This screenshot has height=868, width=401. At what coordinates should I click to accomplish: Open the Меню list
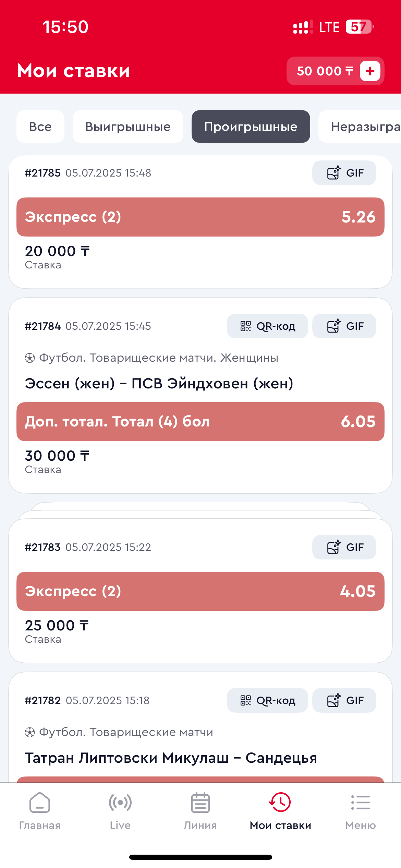(361, 811)
